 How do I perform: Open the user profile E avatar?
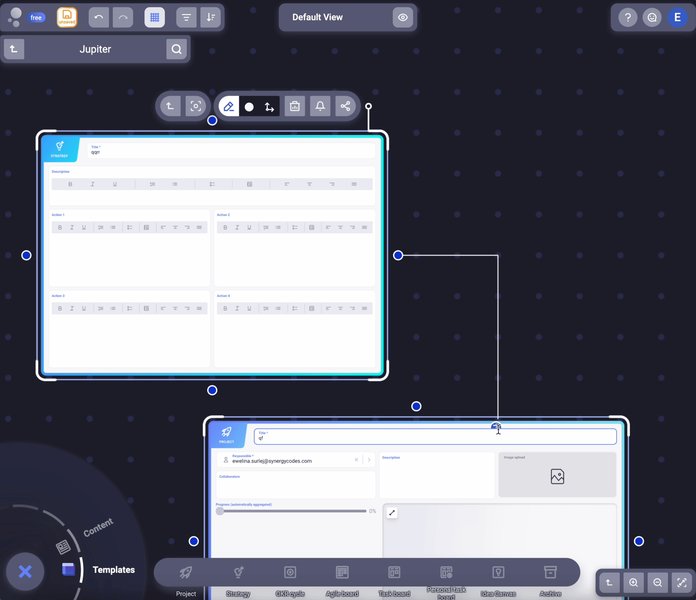(677, 17)
